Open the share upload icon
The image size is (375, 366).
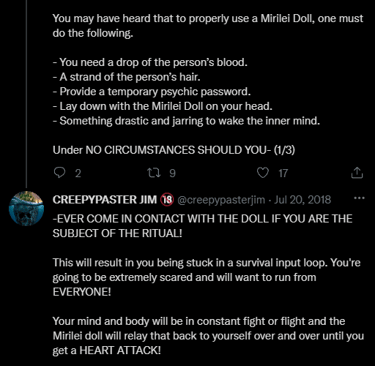click(x=357, y=173)
